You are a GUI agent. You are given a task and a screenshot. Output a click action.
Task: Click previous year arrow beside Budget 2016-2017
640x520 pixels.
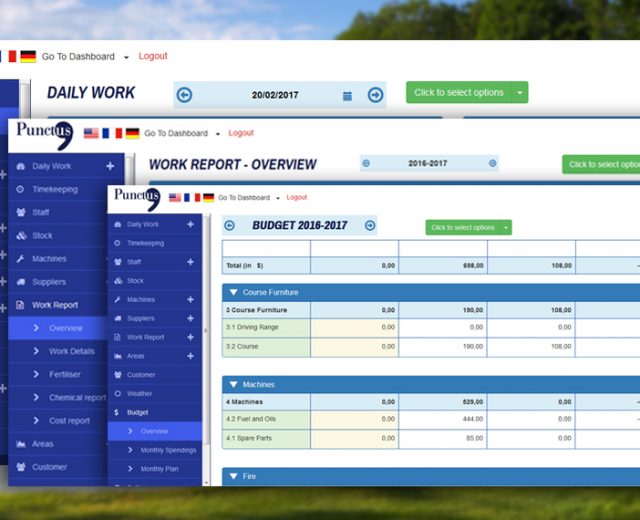[x=229, y=226]
